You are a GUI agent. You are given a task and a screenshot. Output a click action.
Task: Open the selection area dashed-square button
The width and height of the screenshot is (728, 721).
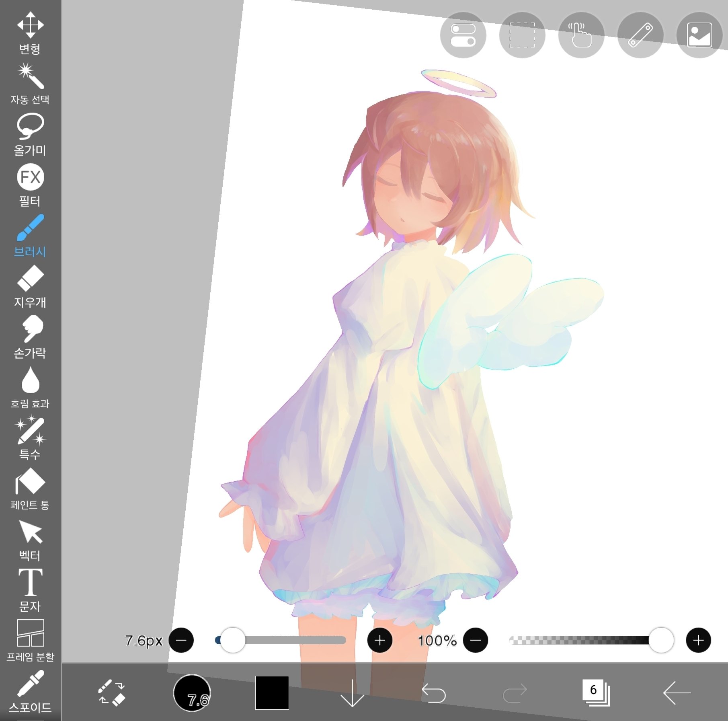tap(522, 35)
